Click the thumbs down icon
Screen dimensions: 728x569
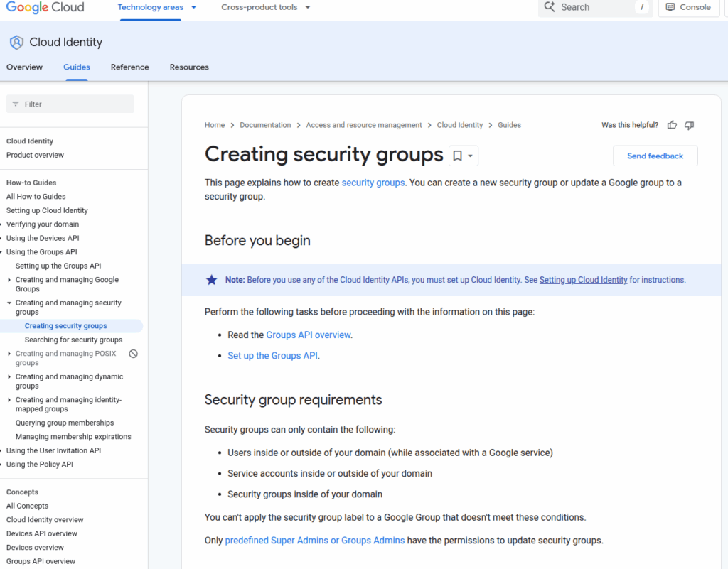point(689,125)
